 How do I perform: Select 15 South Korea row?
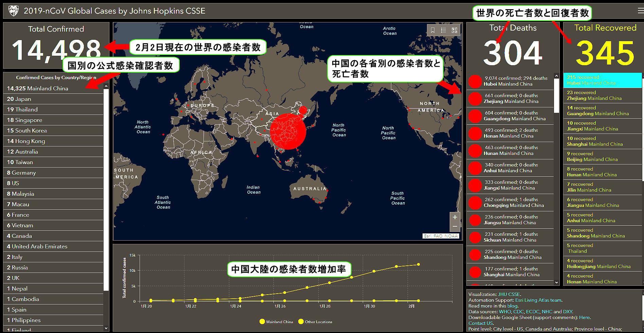pos(53,130)
